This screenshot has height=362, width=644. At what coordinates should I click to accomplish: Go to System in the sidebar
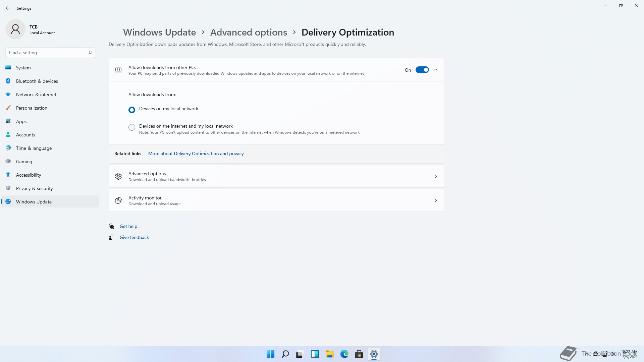pos(50,68)
